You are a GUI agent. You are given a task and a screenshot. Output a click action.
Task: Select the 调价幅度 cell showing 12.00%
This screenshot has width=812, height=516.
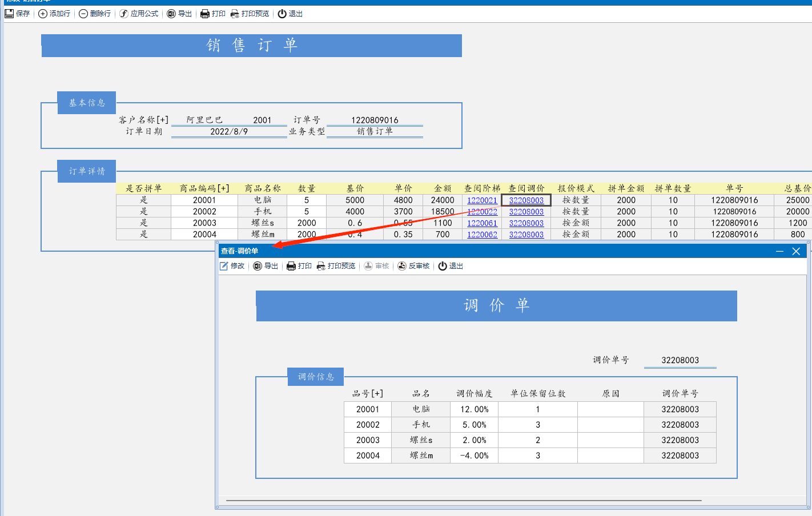pos(474,409)
